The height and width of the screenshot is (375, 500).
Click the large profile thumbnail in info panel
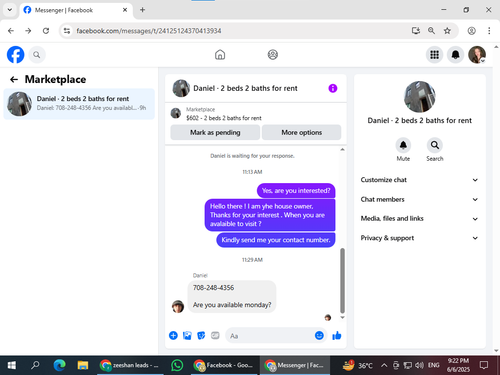tap(419, 97)
